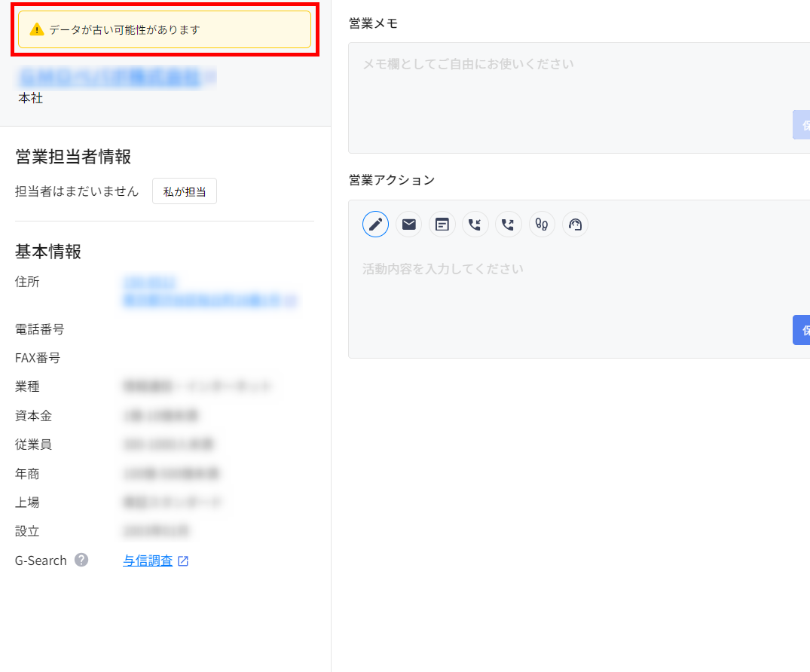This screenshot has width=810, height=672.
Task: Select the document note action icon
Action: tap(442, 225)
